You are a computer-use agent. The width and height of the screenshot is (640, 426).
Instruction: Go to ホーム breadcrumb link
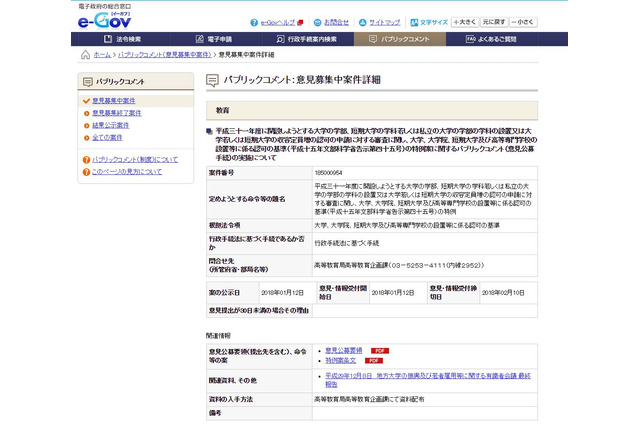click(102, 55)
